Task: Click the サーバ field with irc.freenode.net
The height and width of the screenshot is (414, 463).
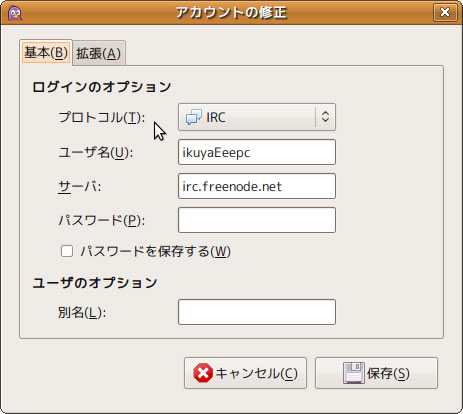Action: (x=257, y=186)
